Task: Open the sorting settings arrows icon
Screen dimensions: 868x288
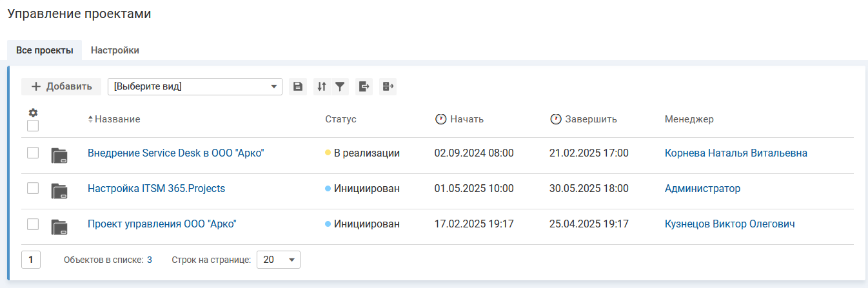Action: pyautogui.click(x=322, y=86)
